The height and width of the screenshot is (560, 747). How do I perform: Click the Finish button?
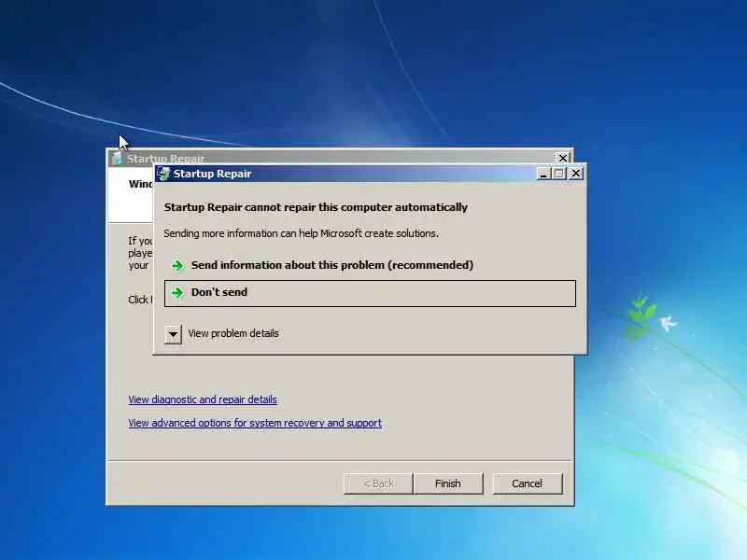click(x=448, y=483)
